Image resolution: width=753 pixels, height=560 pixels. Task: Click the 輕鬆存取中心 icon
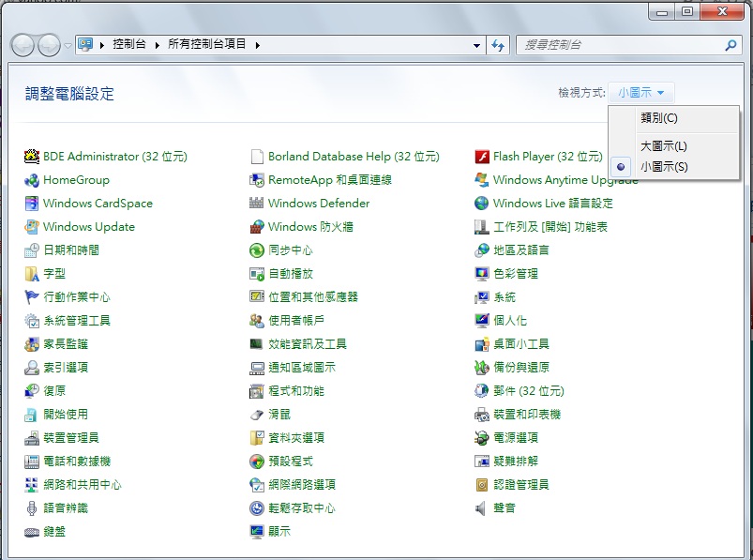click(257, 508)
